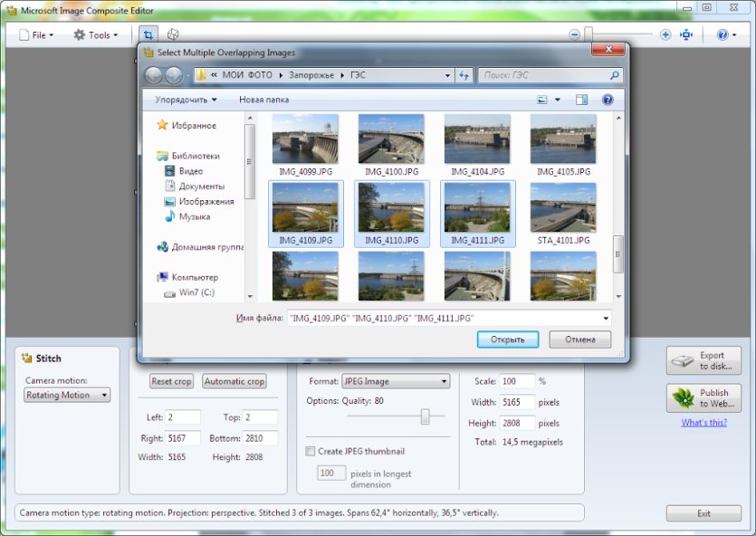Select Компьютер in navigation pane

pos(187,277)
